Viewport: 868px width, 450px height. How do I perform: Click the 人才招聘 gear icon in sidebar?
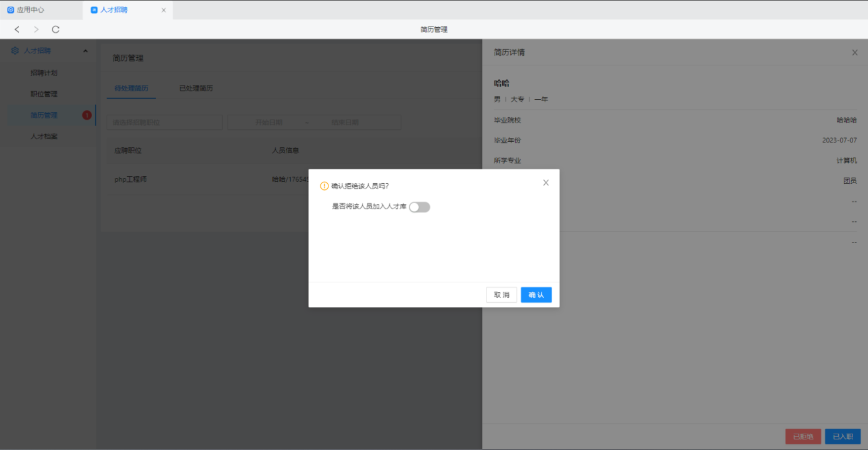click(15, 51)
